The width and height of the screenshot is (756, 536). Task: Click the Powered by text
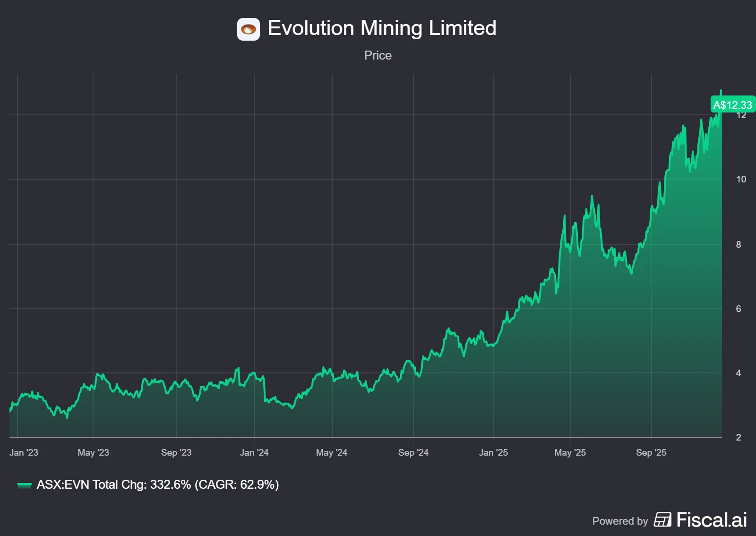pyautogui.click(x=620, y=521)
